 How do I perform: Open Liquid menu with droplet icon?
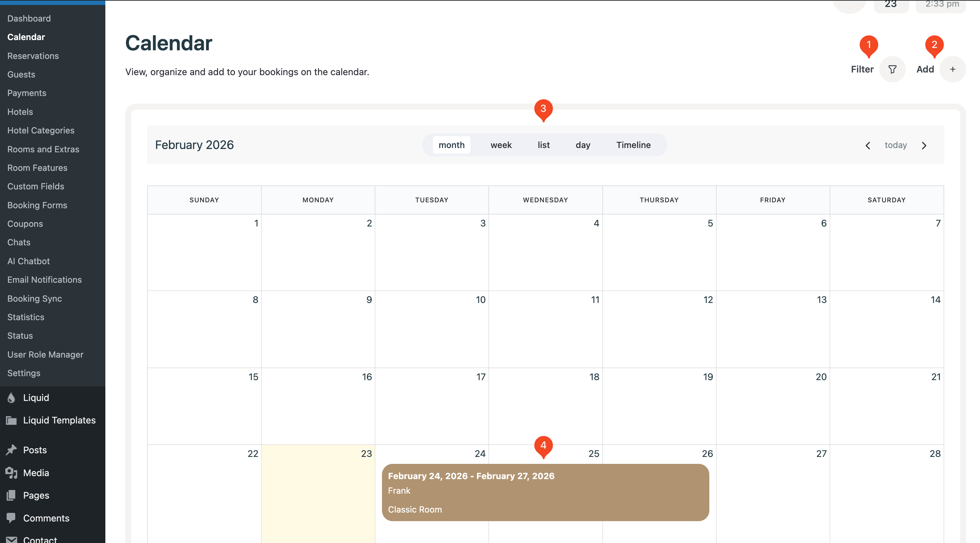click(11, 397)
